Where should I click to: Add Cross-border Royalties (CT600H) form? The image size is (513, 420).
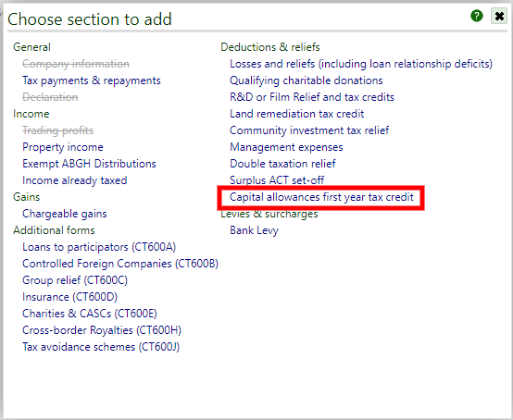tap(102, 330)
